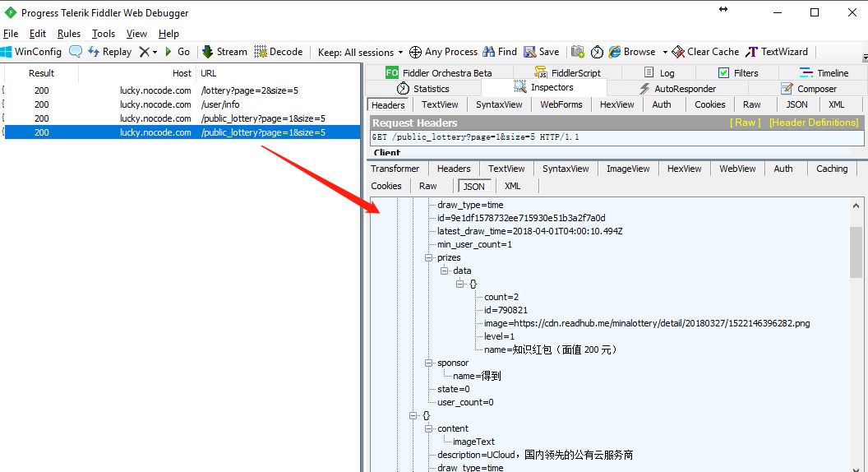Click the Raw link in Request Headers
This screenshot has width=868, height=472.
745,123
